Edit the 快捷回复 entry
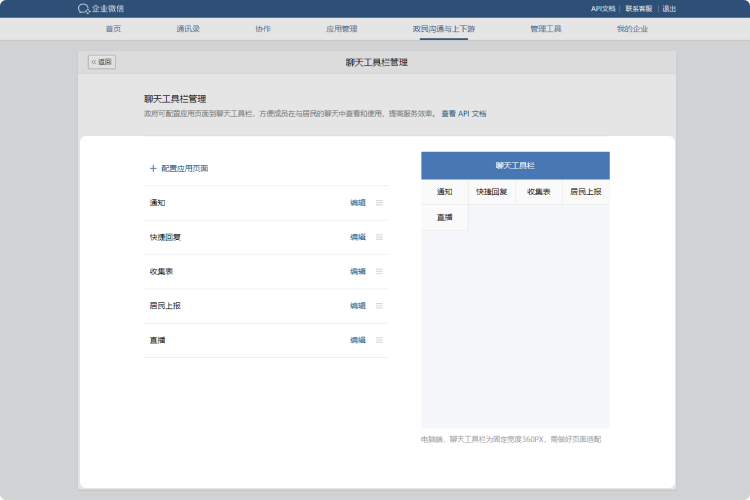 [358, 237]
